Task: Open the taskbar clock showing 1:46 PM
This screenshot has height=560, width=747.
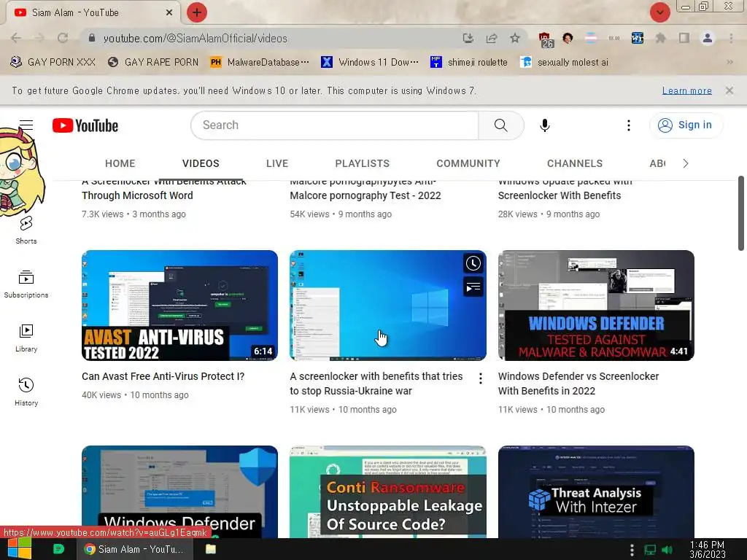Action: [707, 550]
